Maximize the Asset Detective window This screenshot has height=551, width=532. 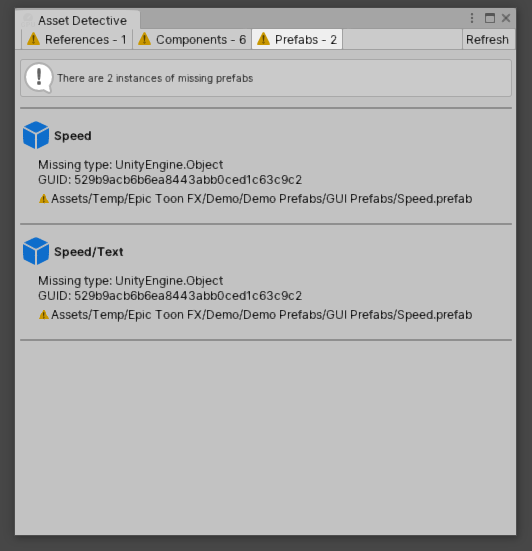click(490, 18)
